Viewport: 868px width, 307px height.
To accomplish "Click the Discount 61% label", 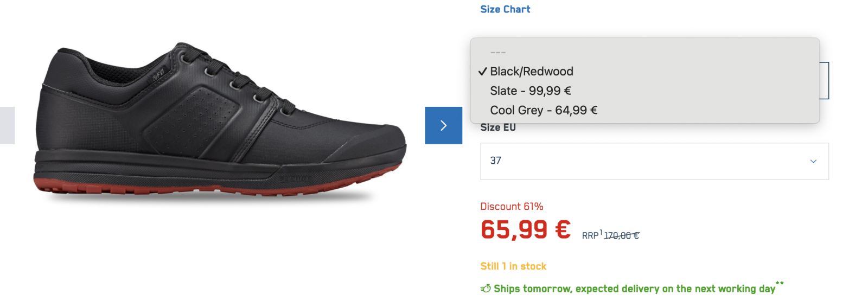I will point(512,207).
